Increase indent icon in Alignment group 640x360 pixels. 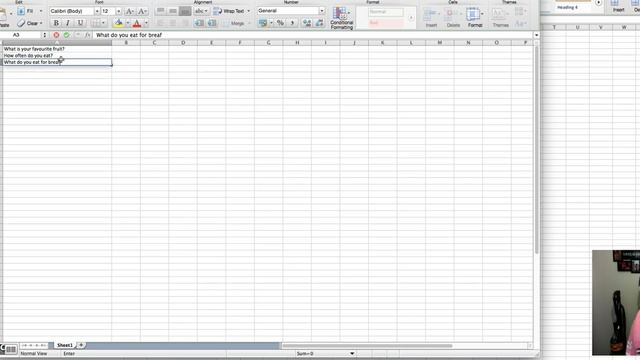coord(212,23)
